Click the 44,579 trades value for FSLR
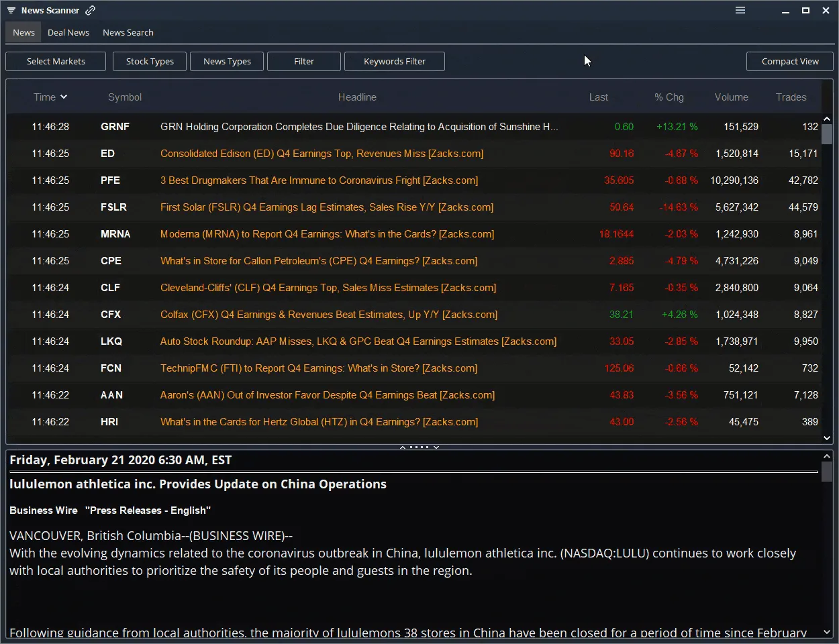The height and width of the screenshot is (644, 839). pos(803,207)
